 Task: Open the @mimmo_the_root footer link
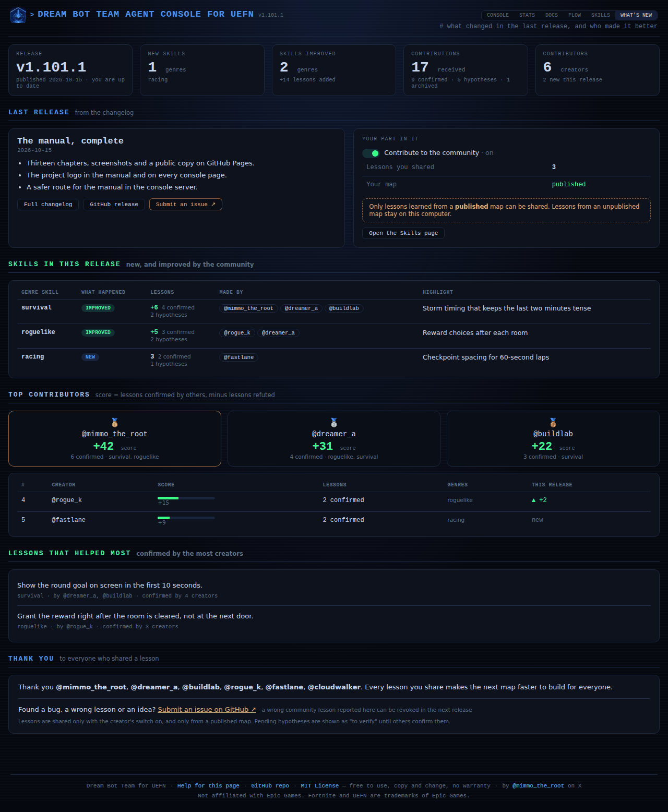[x=538, y=786]
